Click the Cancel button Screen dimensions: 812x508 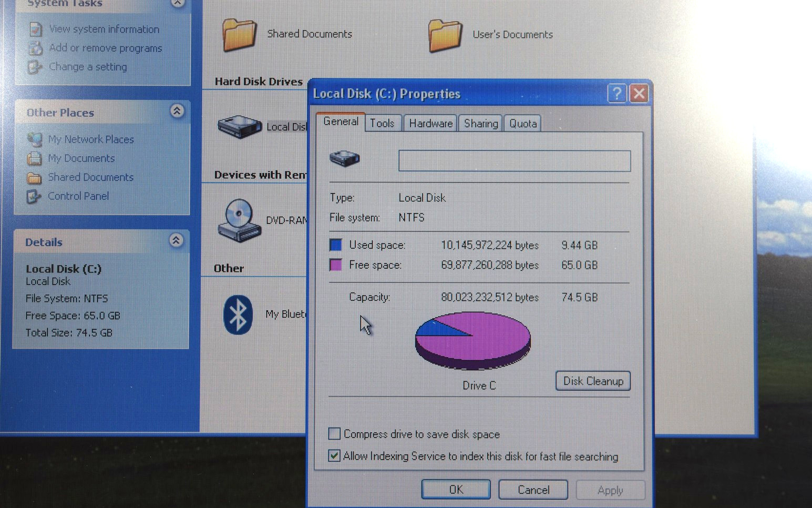pos(533,490)
